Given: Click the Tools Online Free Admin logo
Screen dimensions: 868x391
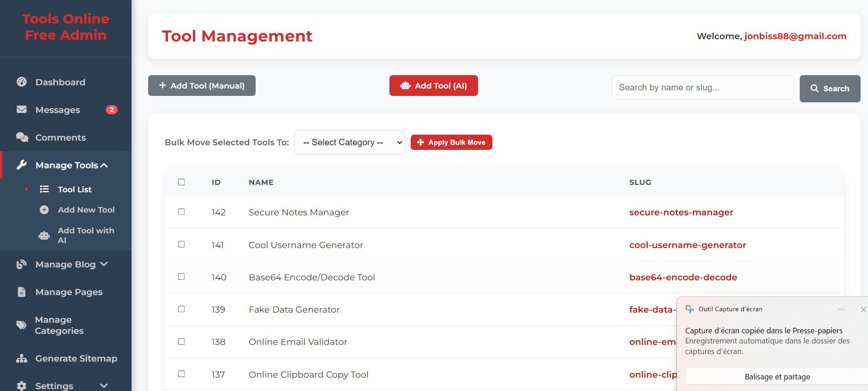Looking at the screenshot, I should click(66, 27).
